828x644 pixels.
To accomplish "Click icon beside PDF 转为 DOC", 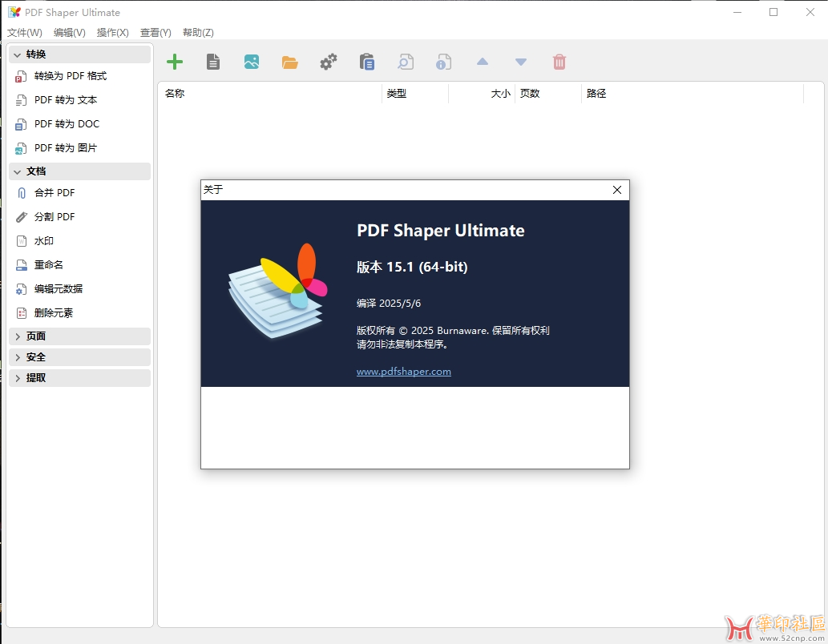I will (x=21, y=125).
